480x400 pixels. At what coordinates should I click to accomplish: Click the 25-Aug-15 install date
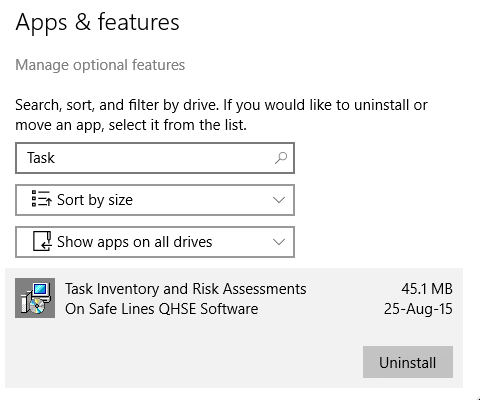pyautogui.click(x=418, y=309)
